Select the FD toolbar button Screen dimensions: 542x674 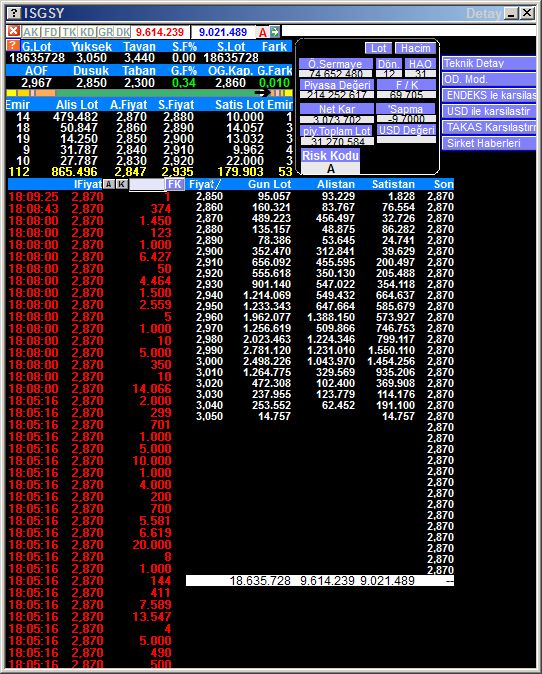[51, 32]
